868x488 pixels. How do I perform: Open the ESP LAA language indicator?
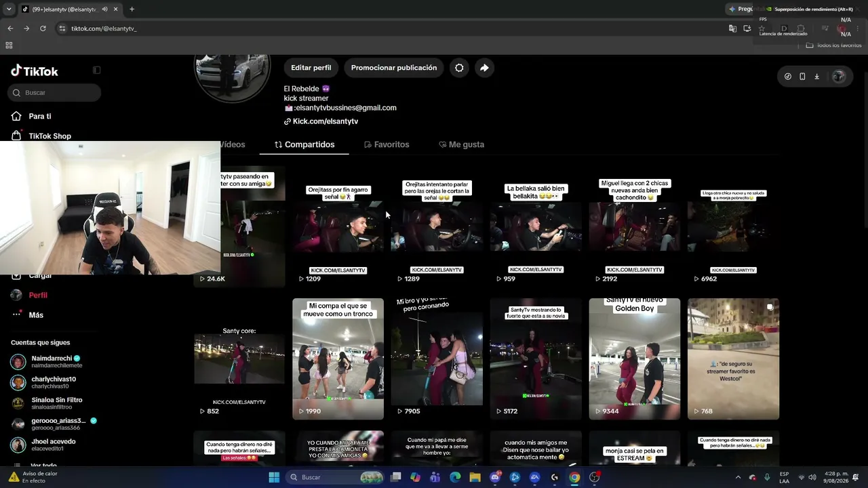click(784, 477)
